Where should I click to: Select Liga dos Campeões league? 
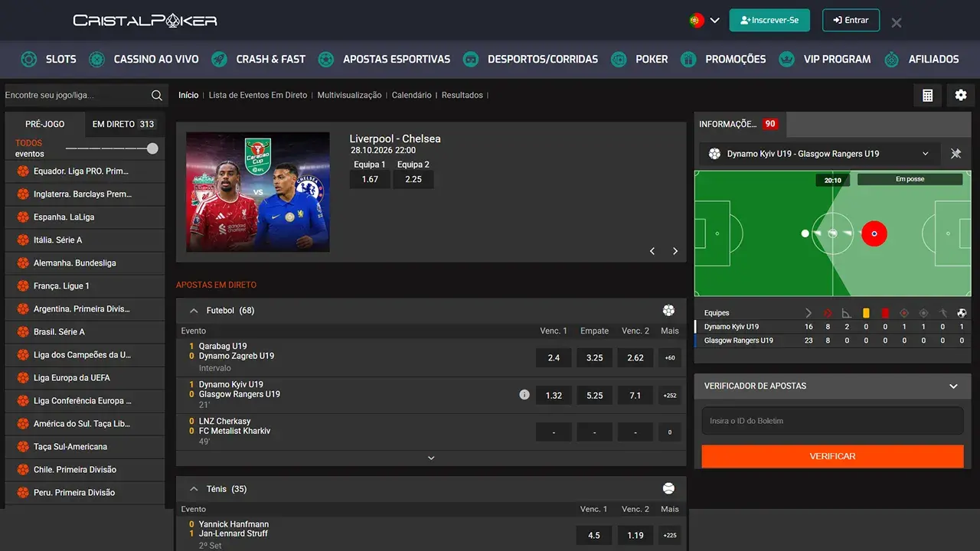point(85,355)
